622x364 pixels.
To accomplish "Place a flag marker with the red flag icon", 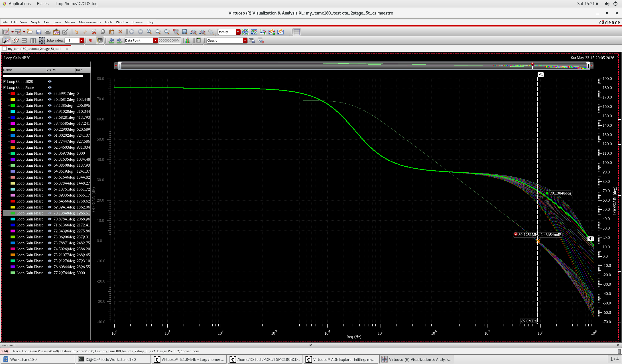I will point(91,40).
